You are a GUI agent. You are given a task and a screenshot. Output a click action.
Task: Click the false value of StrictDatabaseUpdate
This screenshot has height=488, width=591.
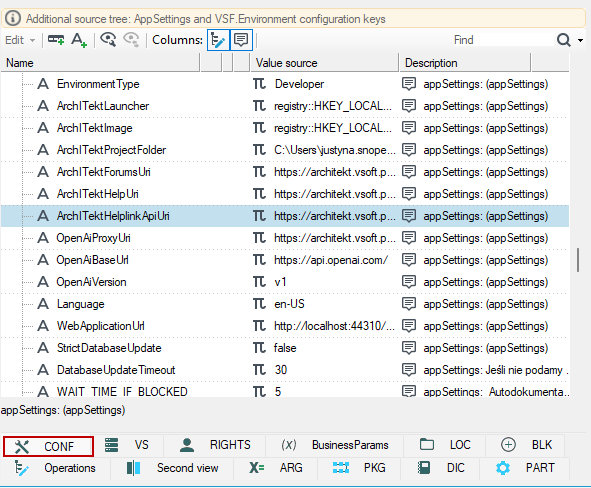(x=285, y=348)
